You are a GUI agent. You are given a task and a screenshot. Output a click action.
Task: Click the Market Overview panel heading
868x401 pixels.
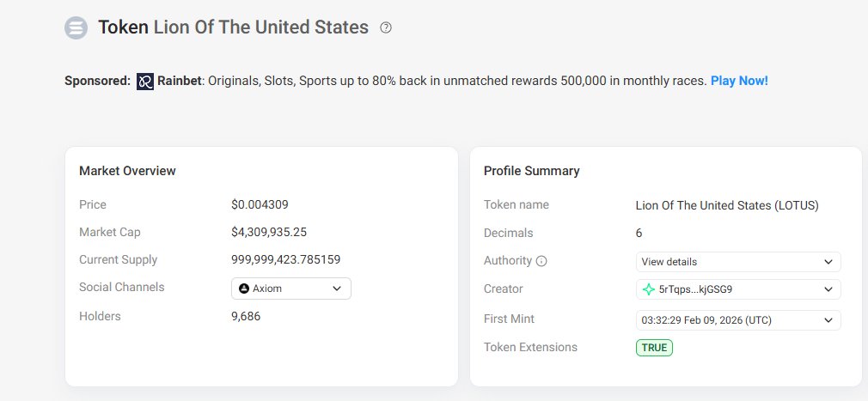(x=127, y=171)
